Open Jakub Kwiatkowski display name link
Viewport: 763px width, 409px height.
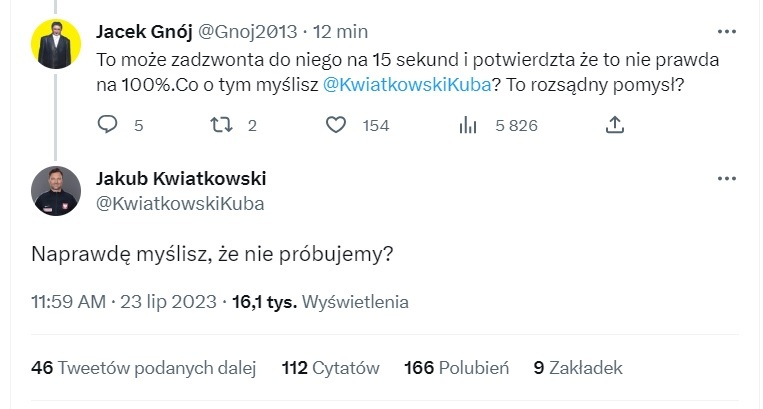coord(181,179)
